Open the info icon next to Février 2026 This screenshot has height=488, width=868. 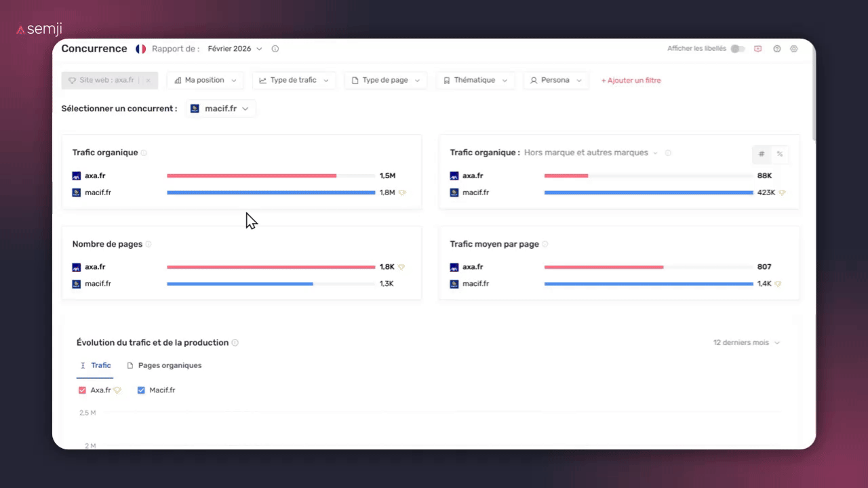[x=275, y=49]
